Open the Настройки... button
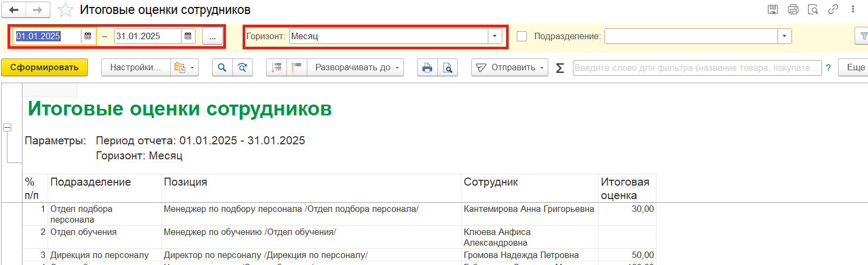Image resolution: width=868 pixels, height=265 pixels. [135, 68]
